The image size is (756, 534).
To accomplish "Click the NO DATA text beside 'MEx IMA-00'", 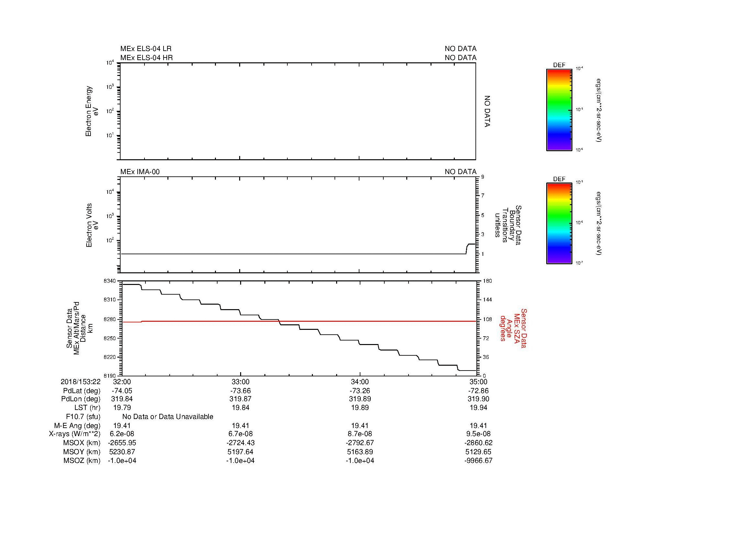I will pos(461,172).
